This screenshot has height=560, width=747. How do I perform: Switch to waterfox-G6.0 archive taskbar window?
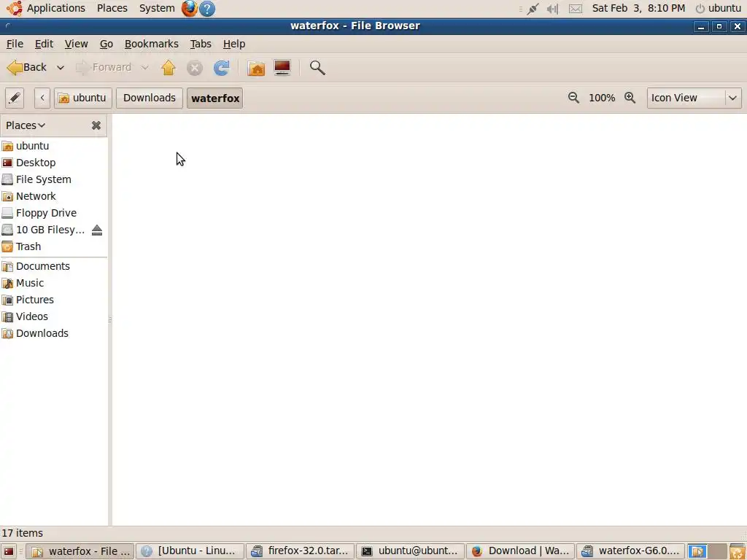pyautogui.click(x=630, y=551)
